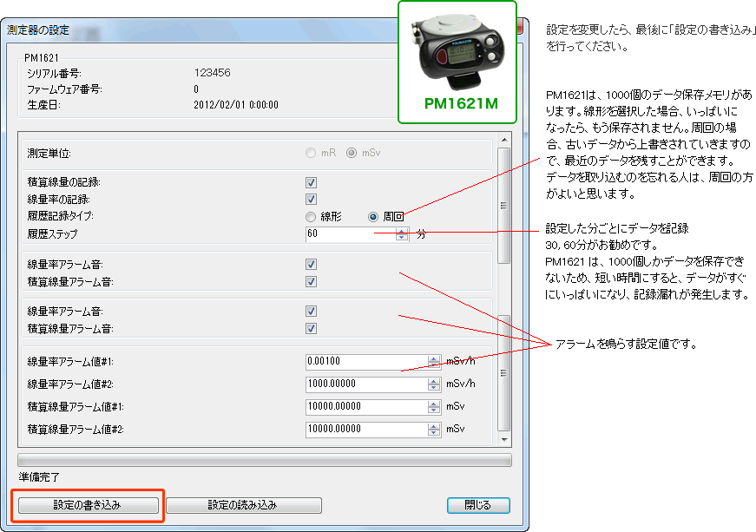Decrease 積算線量アラーム値#2 with down arrow
Image resolution: width=756 pixels, height=532 pixels.
[434, 433]
